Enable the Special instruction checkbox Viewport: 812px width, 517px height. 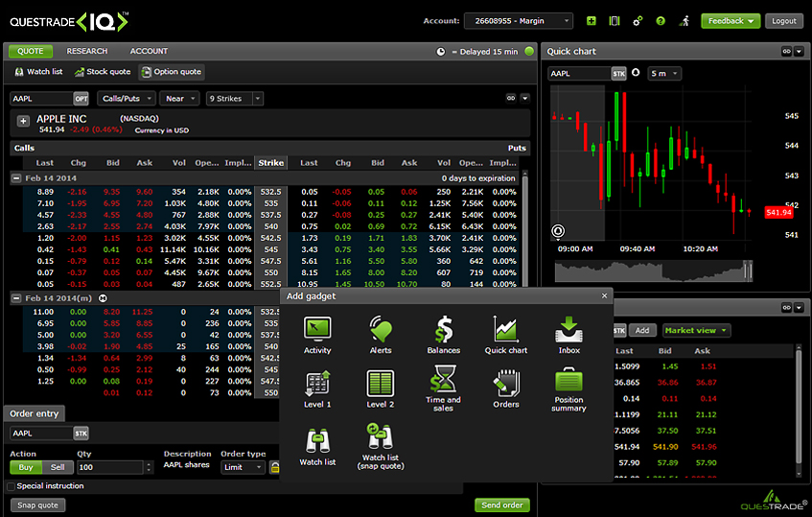click(x=11, y=486)
